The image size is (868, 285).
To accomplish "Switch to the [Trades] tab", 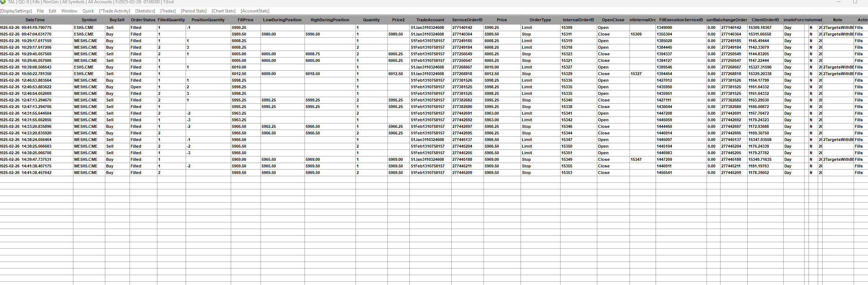I will [168, 11].
